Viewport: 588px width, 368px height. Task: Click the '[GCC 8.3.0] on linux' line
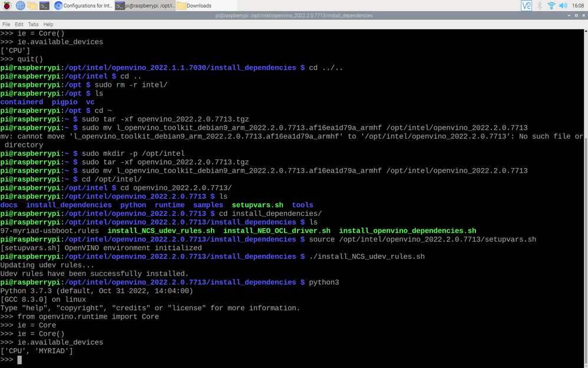coord(43,300)
